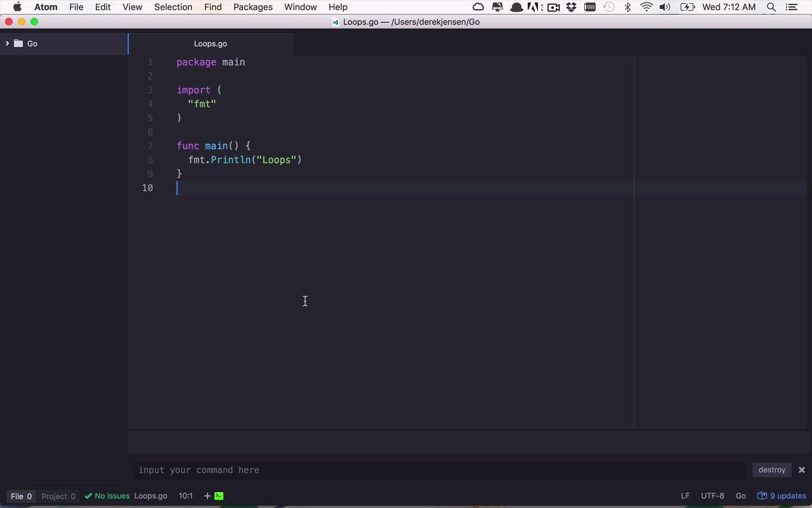Click the func keyword on line 7

coord(188,146)
